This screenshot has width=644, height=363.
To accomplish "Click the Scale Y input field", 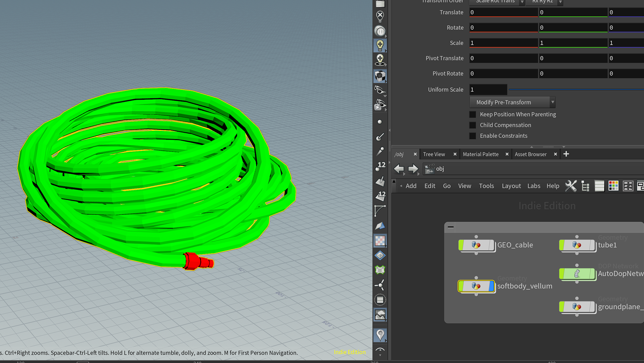I will 573,43.
